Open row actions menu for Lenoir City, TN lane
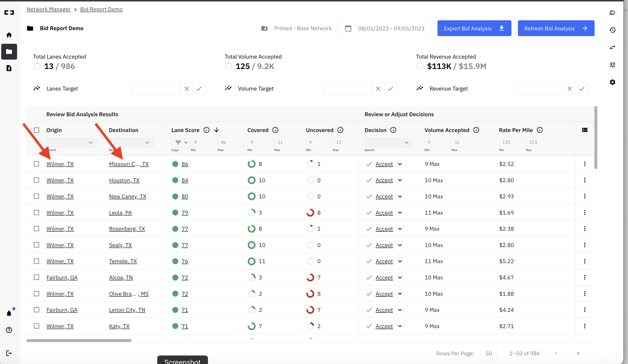The image size is (628, 364). pyautogui.click(x=585, y=310)
